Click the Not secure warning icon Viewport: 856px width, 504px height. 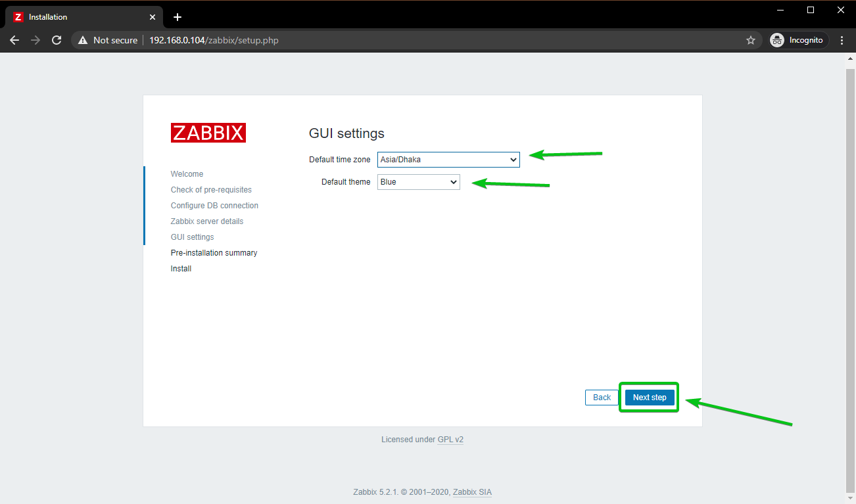(83, 40)
